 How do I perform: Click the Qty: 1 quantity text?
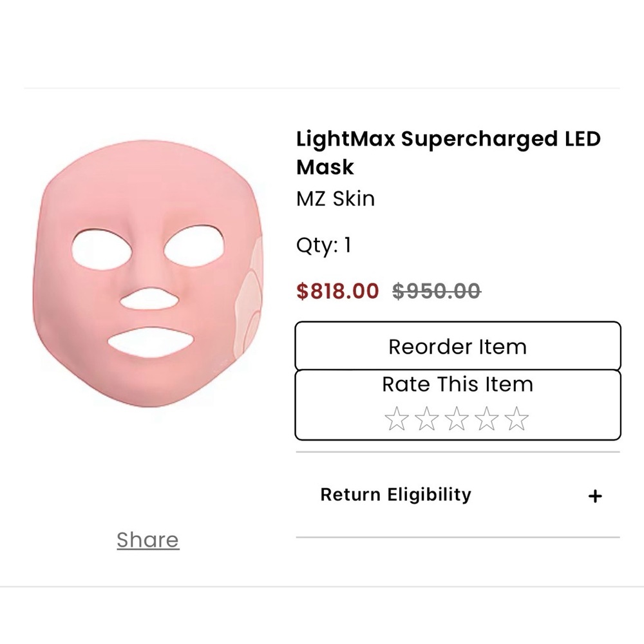pyautogui.click(x=323, y=245)
